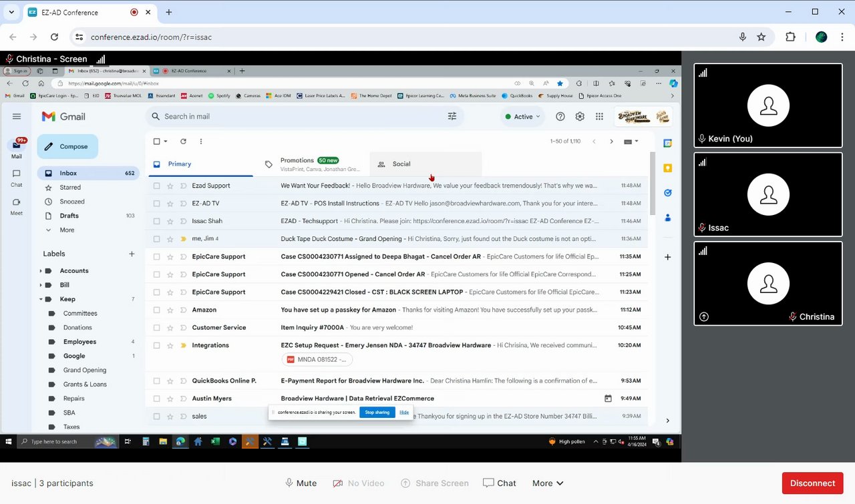Star the EZ-AD TV email
Viewport: 855px width, 504px height.
[x=170, y=204]
